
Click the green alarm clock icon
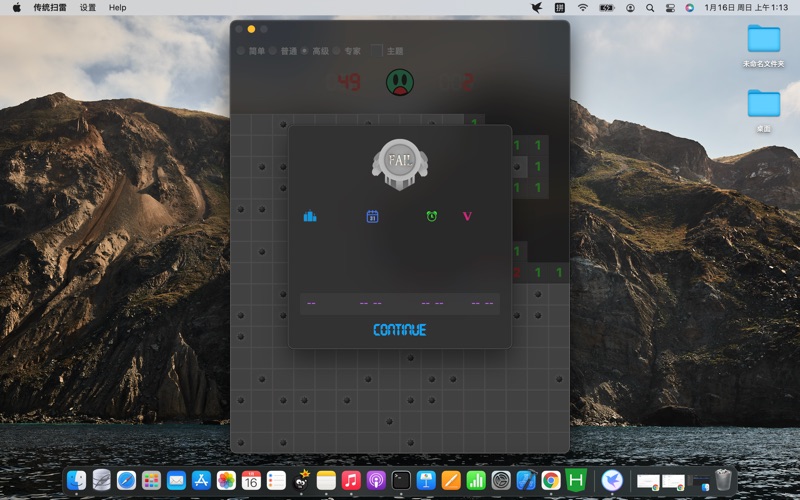point(432,216)
